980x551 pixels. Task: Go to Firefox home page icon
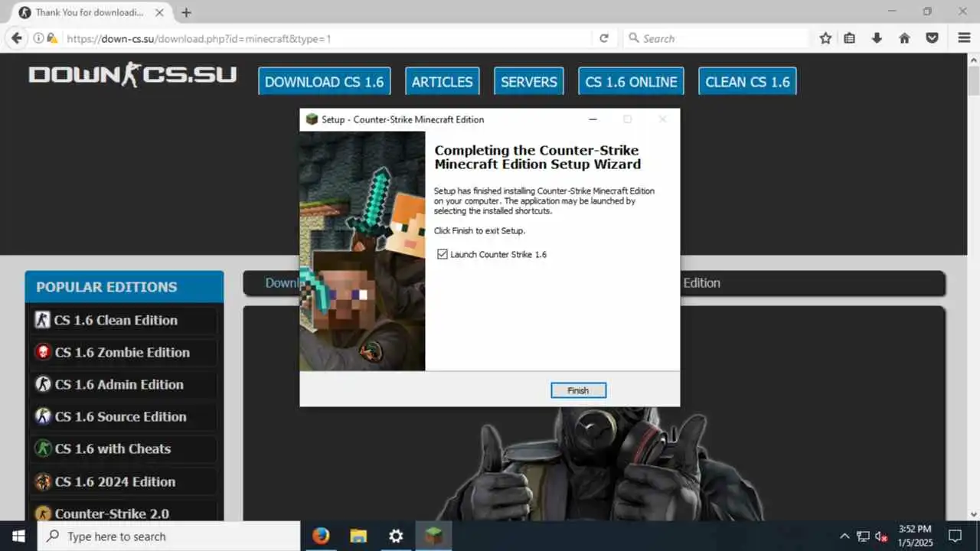(904, 38)
